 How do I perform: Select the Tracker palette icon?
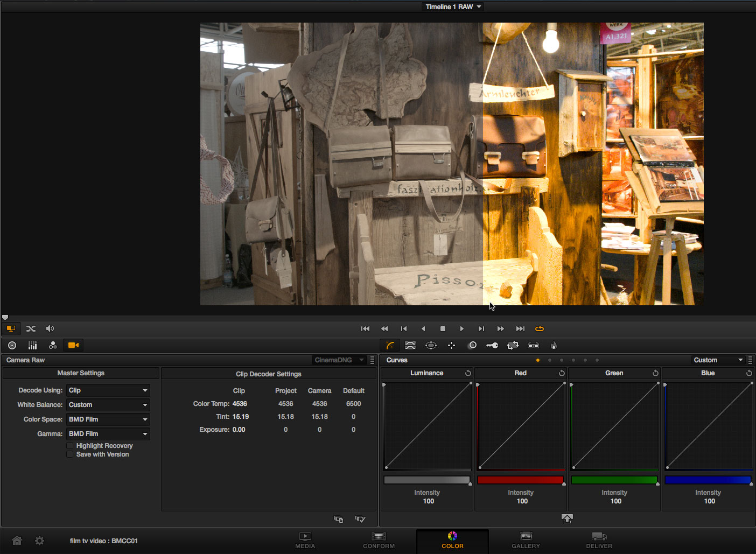pyautogui.click(x=451, y=345)
